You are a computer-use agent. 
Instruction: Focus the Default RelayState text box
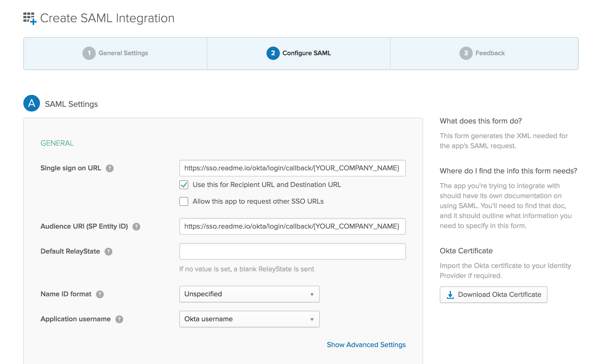click(292, 251)
